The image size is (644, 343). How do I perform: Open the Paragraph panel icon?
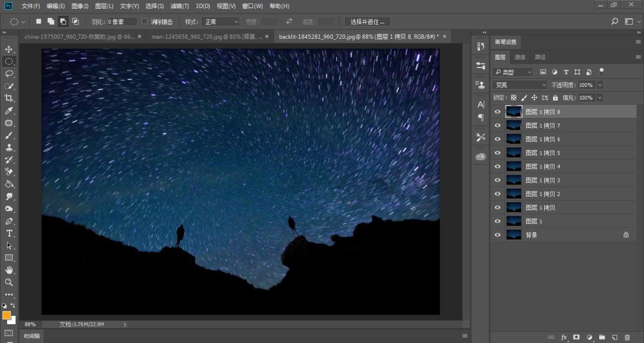[480, 117]
